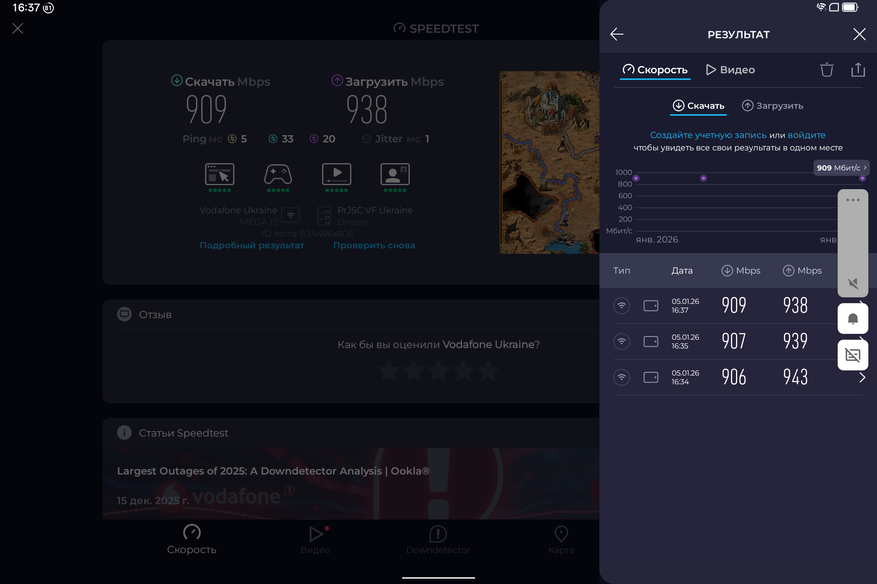Open the Карта bottom navigation tab
Image resolution: width=877 pixels, height=584 pixels.
561,540
